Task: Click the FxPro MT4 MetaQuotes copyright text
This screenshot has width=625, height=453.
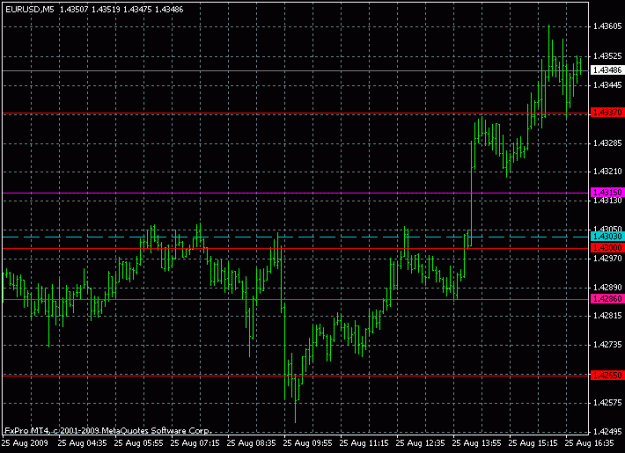Action: coord(107,431)
